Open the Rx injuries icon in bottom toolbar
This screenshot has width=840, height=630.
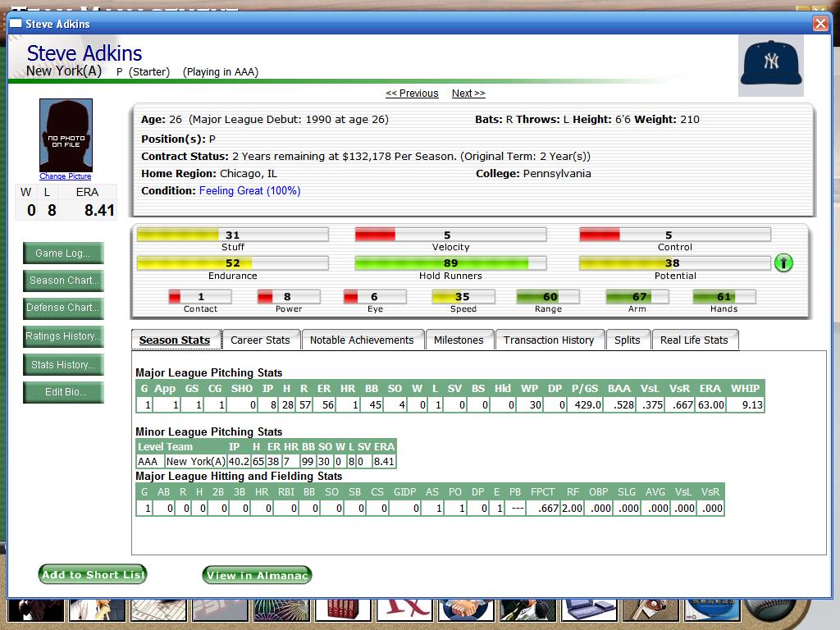point(404,610)
